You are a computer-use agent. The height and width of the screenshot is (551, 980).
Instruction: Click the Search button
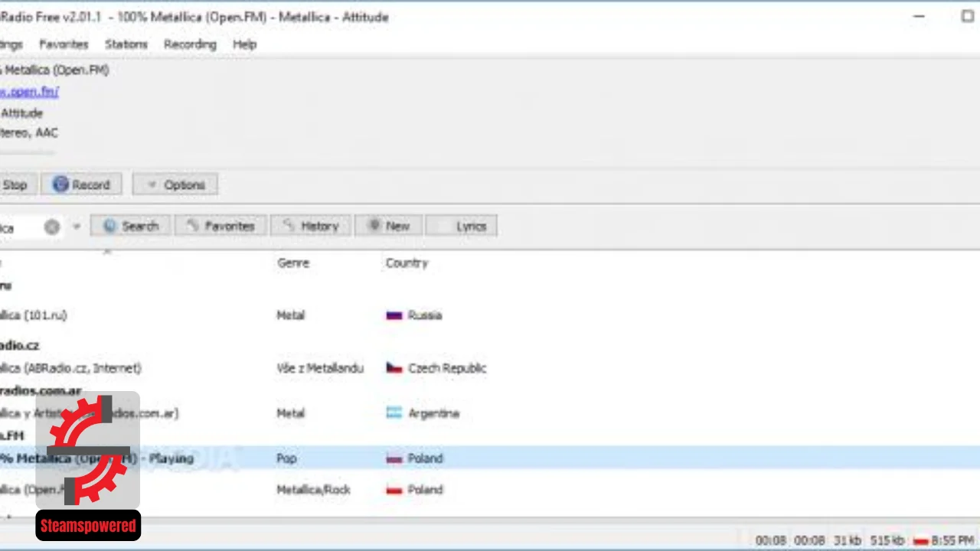(x=130, y=226)
